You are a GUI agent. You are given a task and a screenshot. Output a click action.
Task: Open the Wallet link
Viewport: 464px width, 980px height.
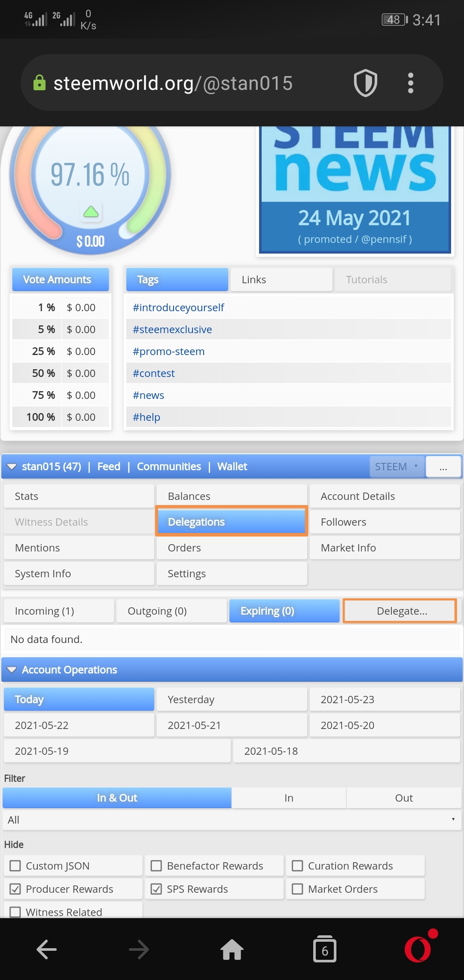coord(232,466)
